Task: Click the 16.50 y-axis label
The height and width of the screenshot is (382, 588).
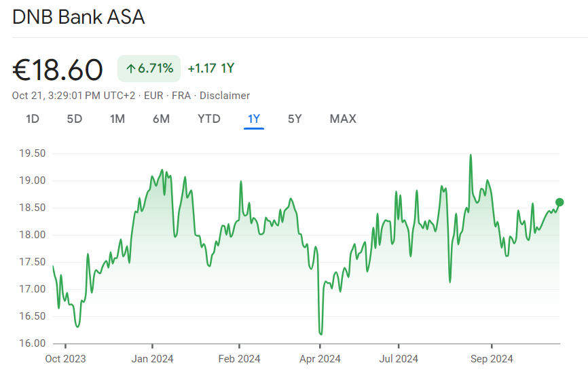Action: coord(32,316)
